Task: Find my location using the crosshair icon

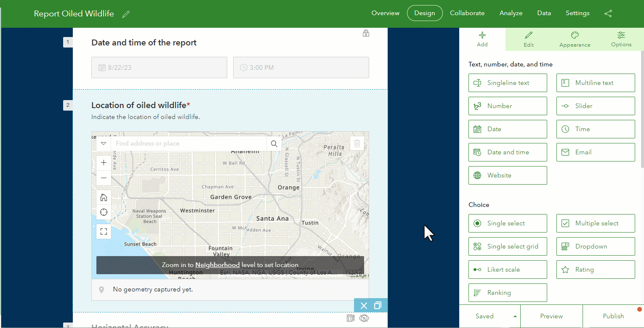Action: pyautogui.click(x=104, y=212)
